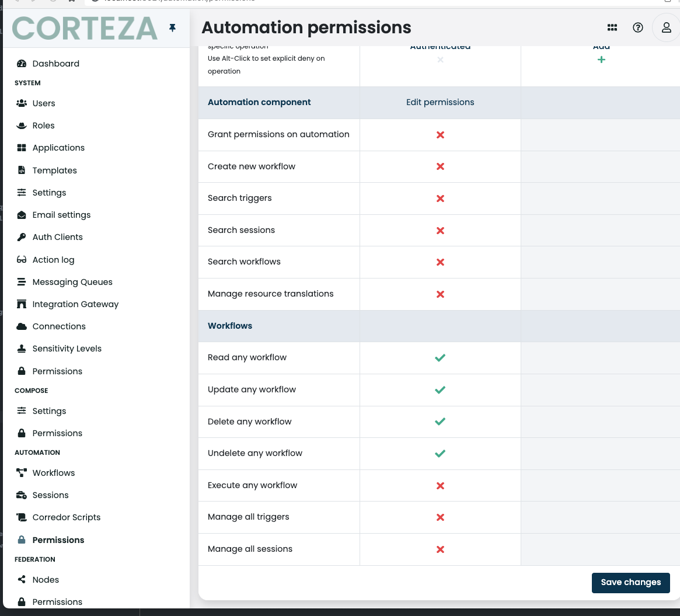
Task: Open the Action log via its icon
Action: click(x=21, y=259)
